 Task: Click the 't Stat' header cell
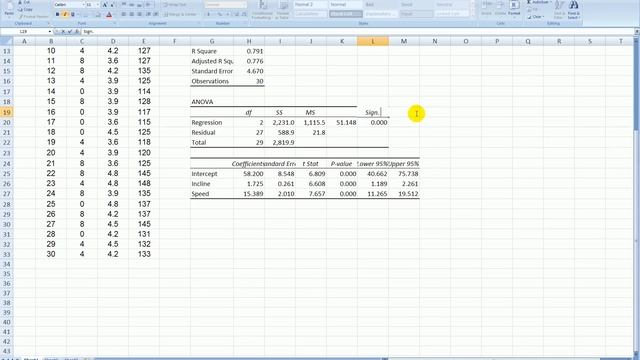[x=311, y=164]
